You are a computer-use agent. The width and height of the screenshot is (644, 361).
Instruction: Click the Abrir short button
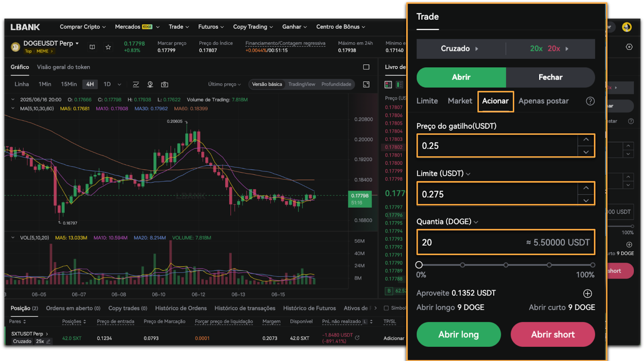(x=553, y=334)
